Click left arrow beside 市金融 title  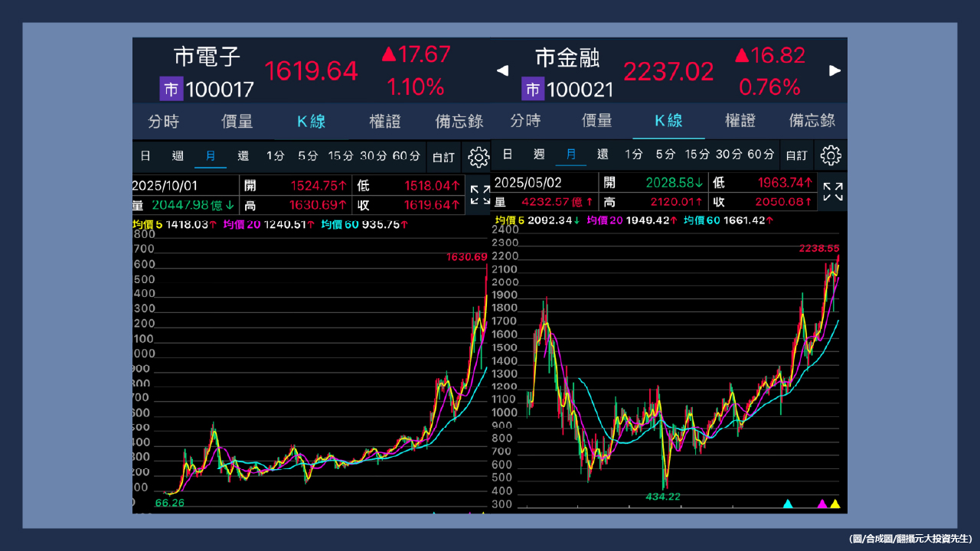tap(502, 71)
